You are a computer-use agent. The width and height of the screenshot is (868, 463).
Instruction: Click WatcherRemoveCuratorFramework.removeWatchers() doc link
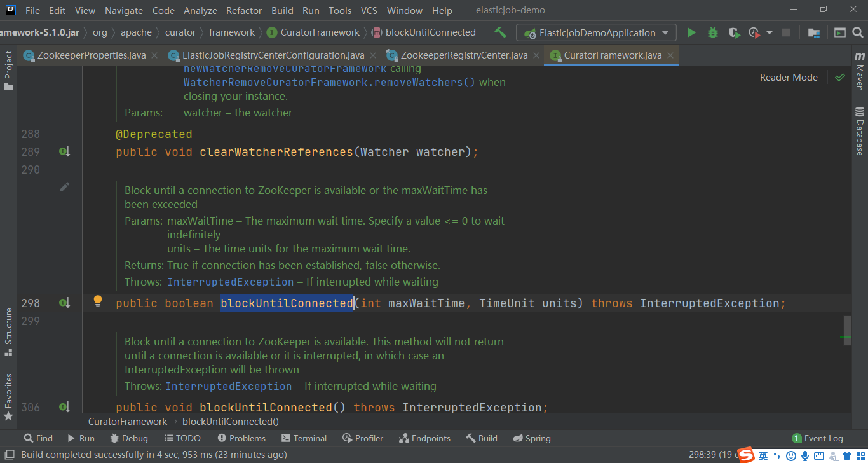(x=329, y=82)
